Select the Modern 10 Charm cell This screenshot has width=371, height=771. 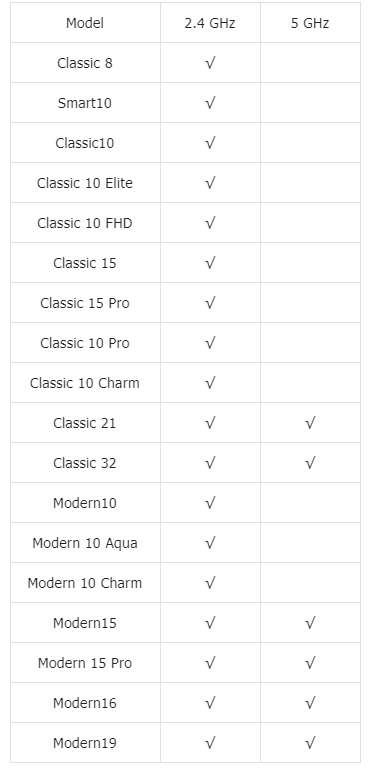coord(85,583)
